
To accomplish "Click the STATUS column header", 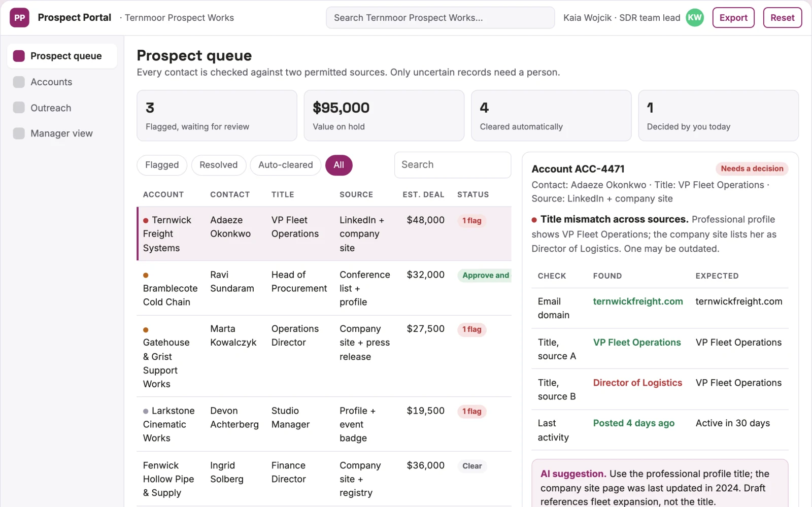I will (x=473, y=194).
